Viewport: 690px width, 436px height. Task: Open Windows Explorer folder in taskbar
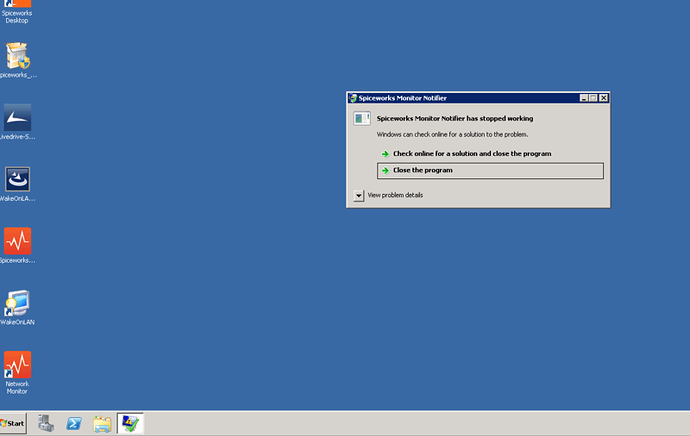(102, 424)
